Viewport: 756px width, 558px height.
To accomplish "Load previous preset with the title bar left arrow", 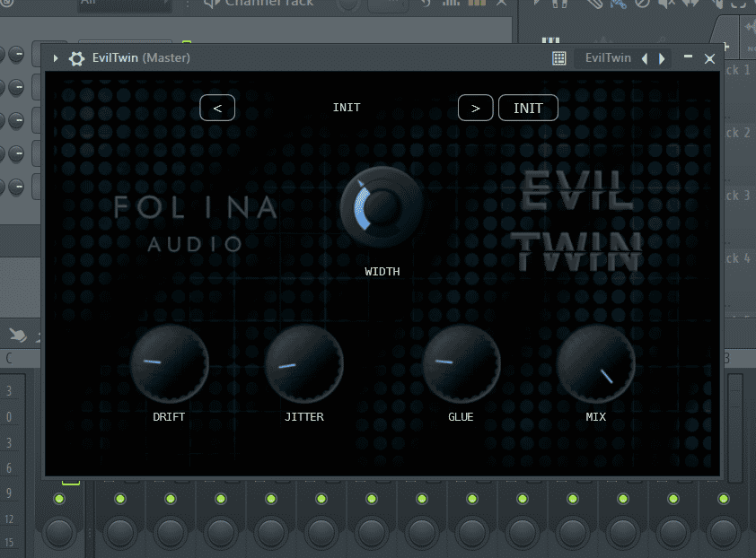I will 645,59.
